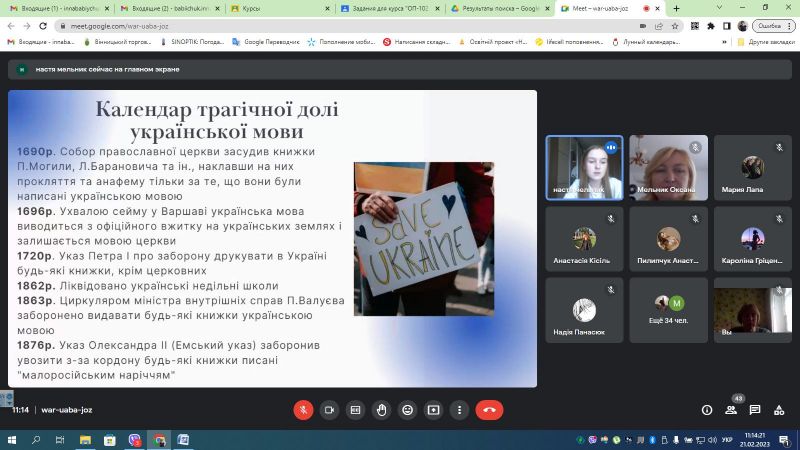Screen dimensions: 800x450
Task: Open Task View on taskbar
Action: [60, 440]
